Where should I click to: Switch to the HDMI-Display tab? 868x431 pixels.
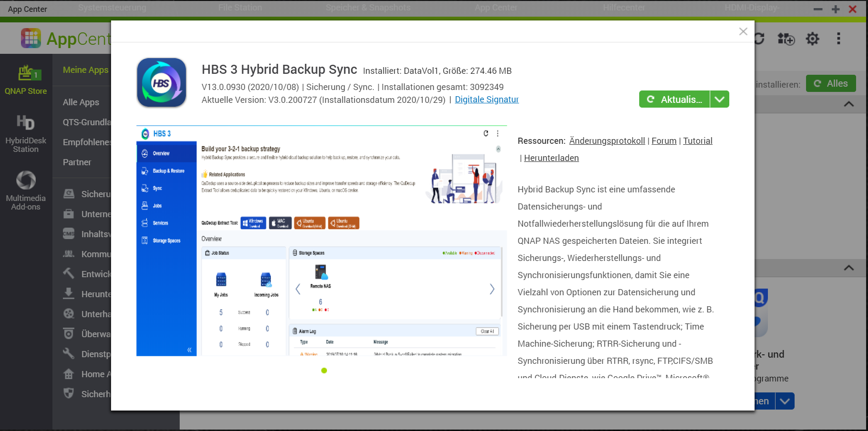pyautogui.click(x=752, y=8)
